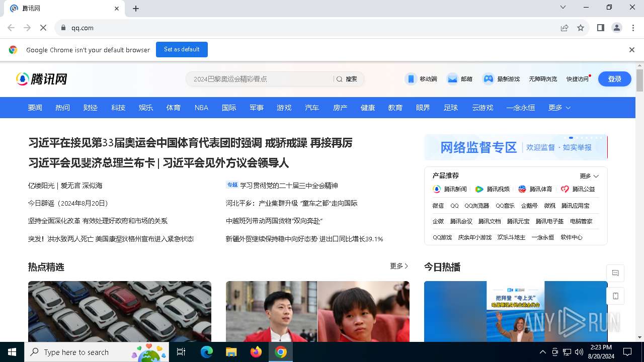Share this page icon in address bar
Viewport: 644px width, 362px height.
(565, 28)
